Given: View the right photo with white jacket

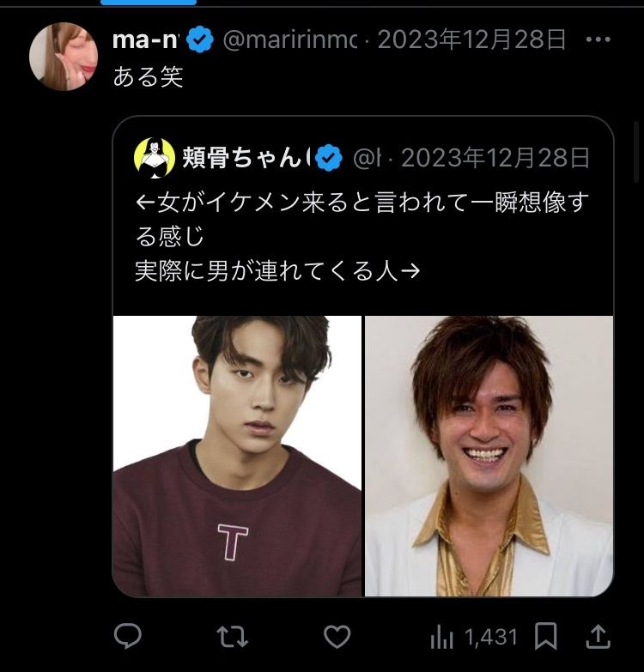Looking at the screenshot, I should coord(489,456).
